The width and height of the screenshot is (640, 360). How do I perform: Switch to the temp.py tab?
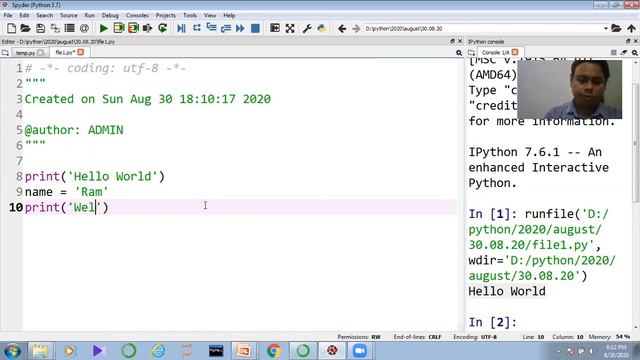tap(25, 53)
